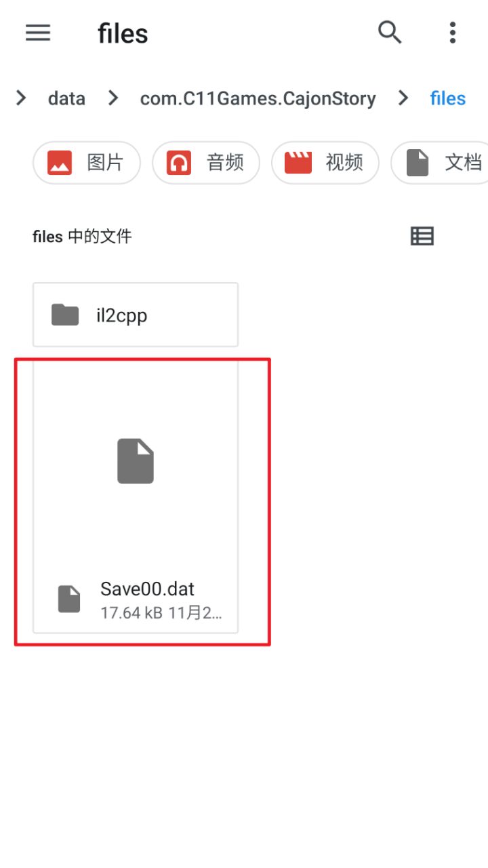Open the Save00.dat file preview thumbnail

tap(136, 461)
